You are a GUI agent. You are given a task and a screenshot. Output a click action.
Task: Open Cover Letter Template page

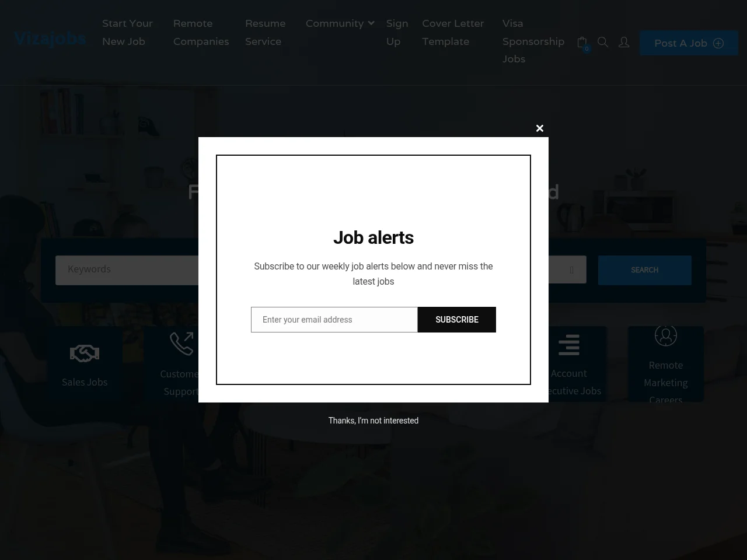(x=453, y=33)
